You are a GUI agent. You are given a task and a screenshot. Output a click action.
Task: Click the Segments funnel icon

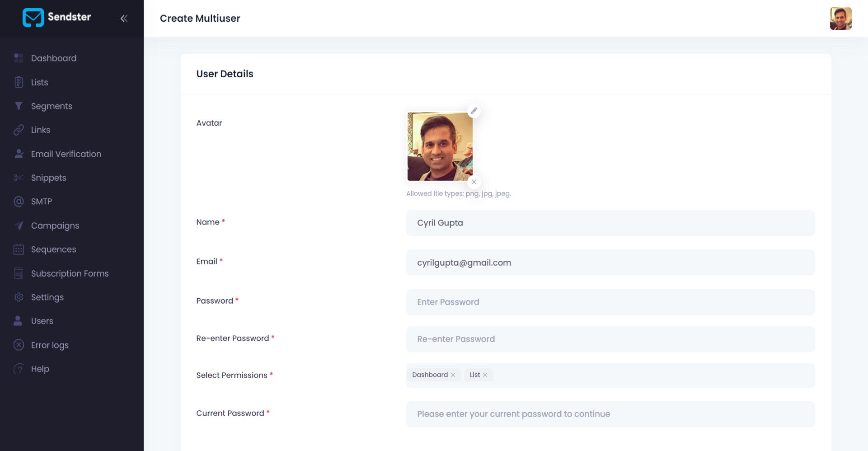pyautogui.click(x=19, y=106)
